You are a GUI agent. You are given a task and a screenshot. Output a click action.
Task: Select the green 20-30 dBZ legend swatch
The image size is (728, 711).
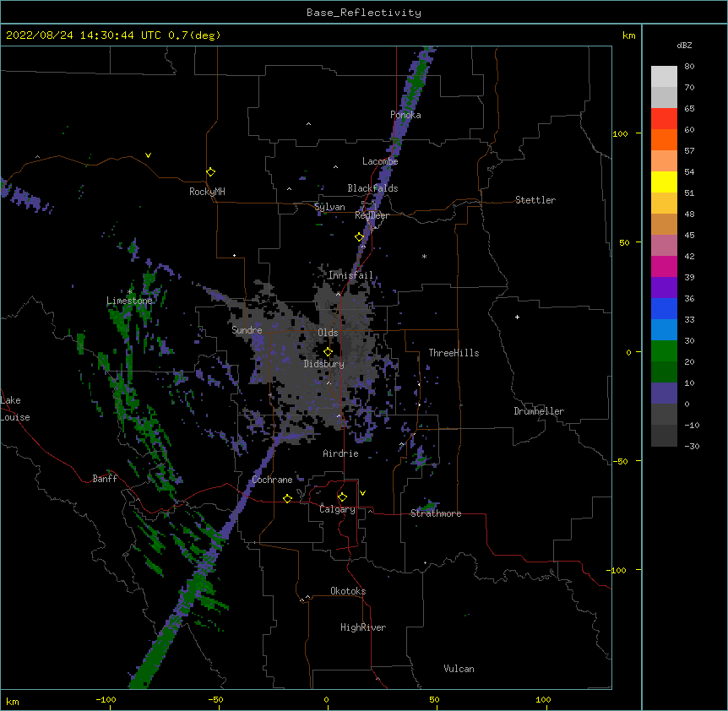click(x=664, y=351)
